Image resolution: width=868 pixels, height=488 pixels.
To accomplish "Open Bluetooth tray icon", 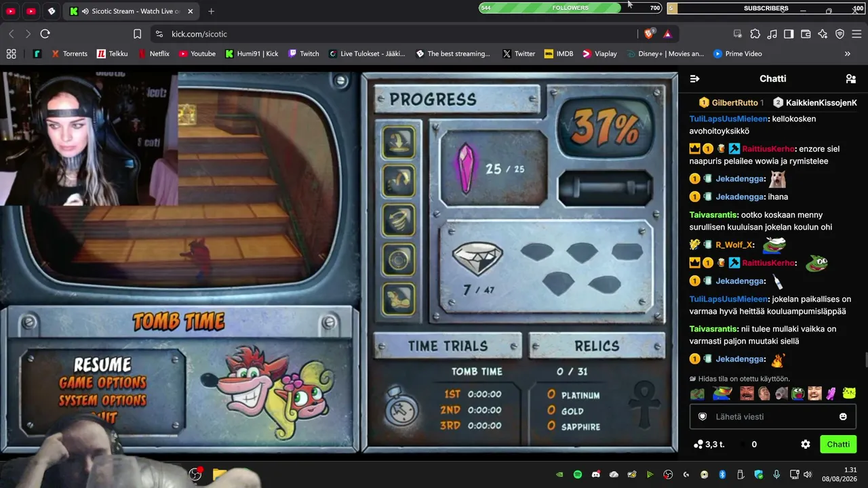I will (722, 474).
